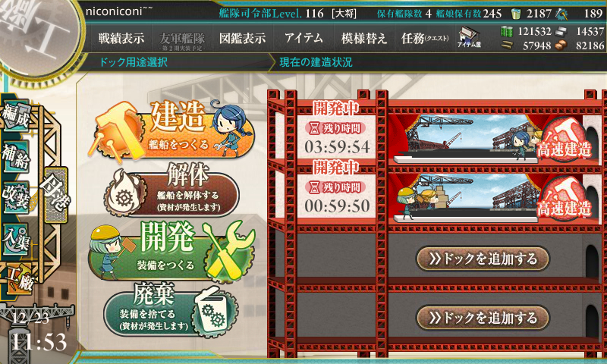
Task: Open 模様替え furniture menu
Action: (364, 38)
